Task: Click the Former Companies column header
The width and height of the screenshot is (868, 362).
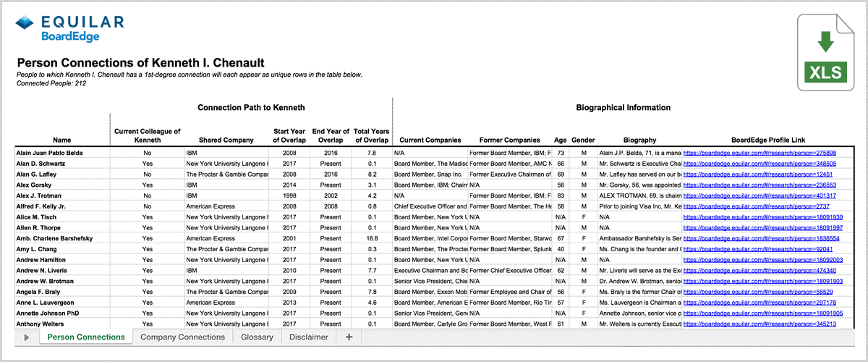Action: (509, 140)
